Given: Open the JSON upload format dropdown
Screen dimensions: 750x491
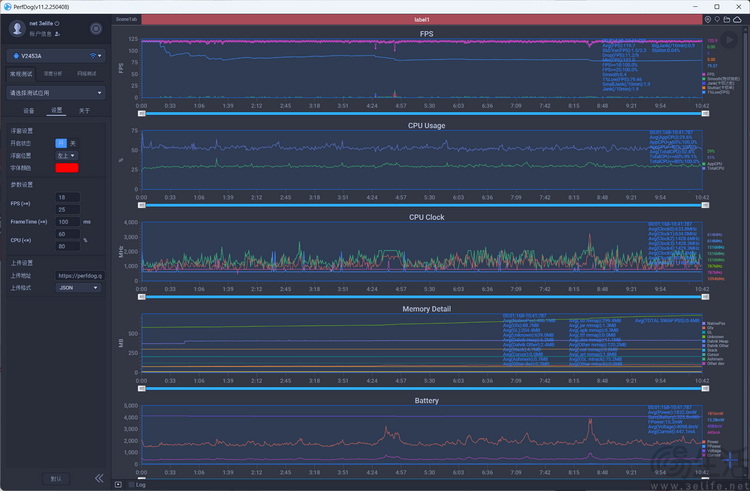Looking at the screenshot, I should click(x=78, y=288).
